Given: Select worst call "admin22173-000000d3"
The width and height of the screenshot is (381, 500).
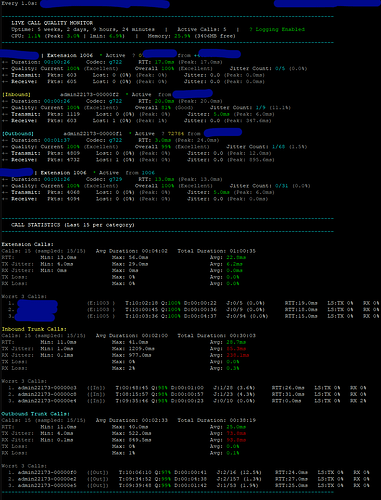Looking at the screenshot, I should [47, 388].
